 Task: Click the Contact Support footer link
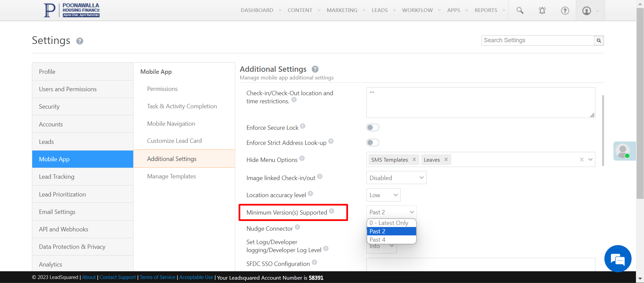pos(118,277)
